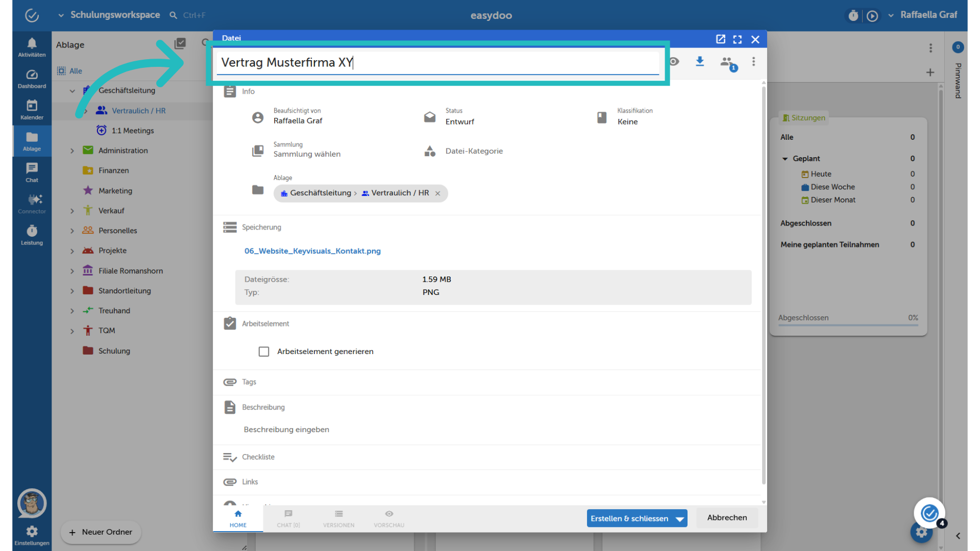Switch to the HOME tab
This screenshot has width=980, height=551.
pos(238,519)
